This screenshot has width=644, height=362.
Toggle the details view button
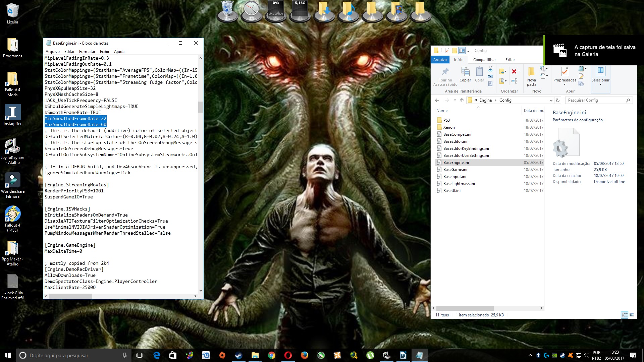(x=625, y=315)
